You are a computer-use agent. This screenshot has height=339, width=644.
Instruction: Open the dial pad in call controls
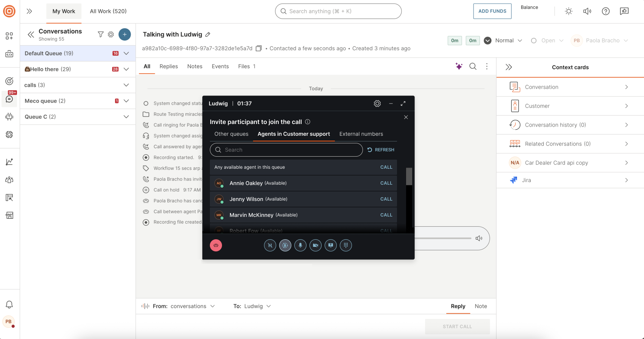coord(346,245)
